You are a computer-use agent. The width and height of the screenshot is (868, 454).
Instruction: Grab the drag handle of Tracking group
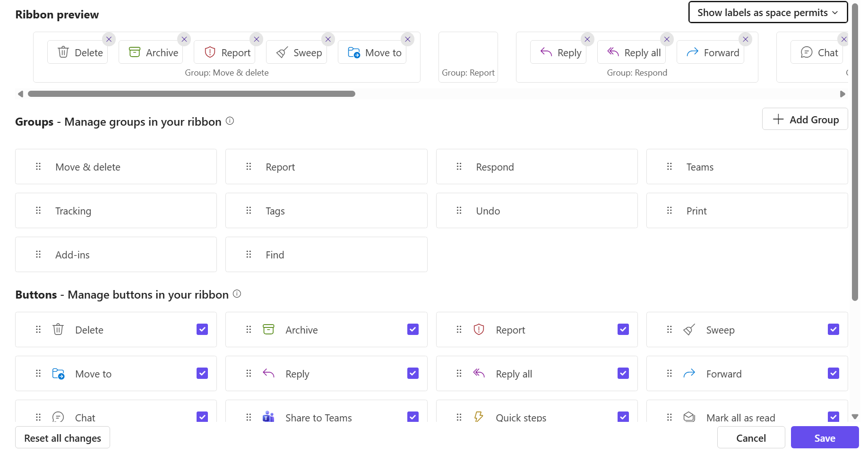pyautogui.click(x=38, y=210)
